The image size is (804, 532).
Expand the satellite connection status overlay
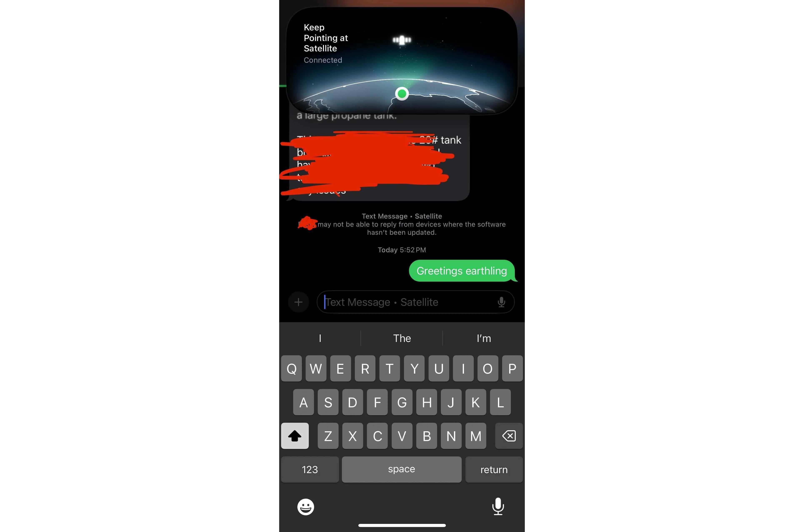coord(402,59)
